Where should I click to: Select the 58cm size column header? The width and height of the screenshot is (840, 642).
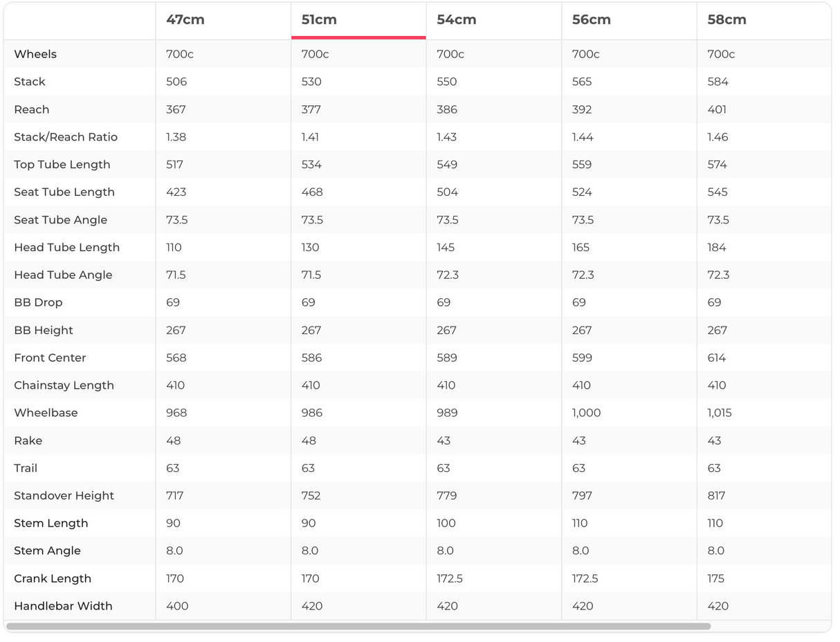727,20
